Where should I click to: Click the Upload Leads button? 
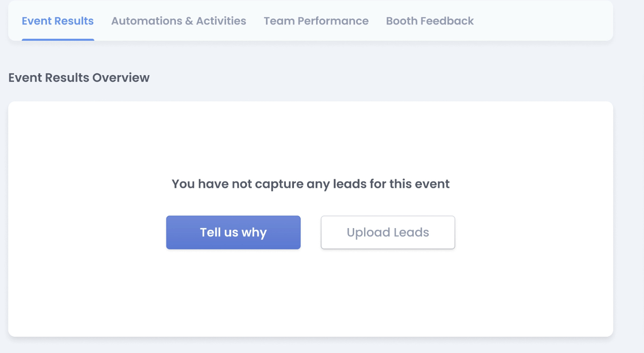[x=388, y=232]
